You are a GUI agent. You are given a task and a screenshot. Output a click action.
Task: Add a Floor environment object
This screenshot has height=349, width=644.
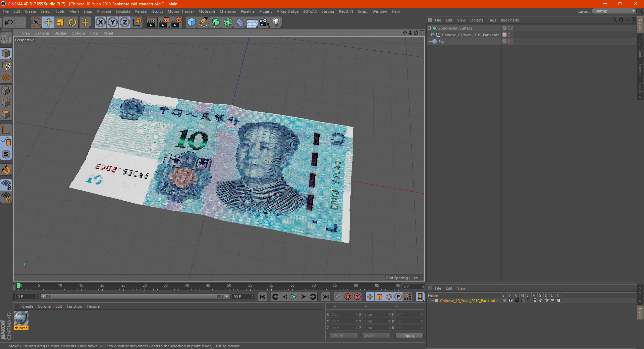(252, 22)
